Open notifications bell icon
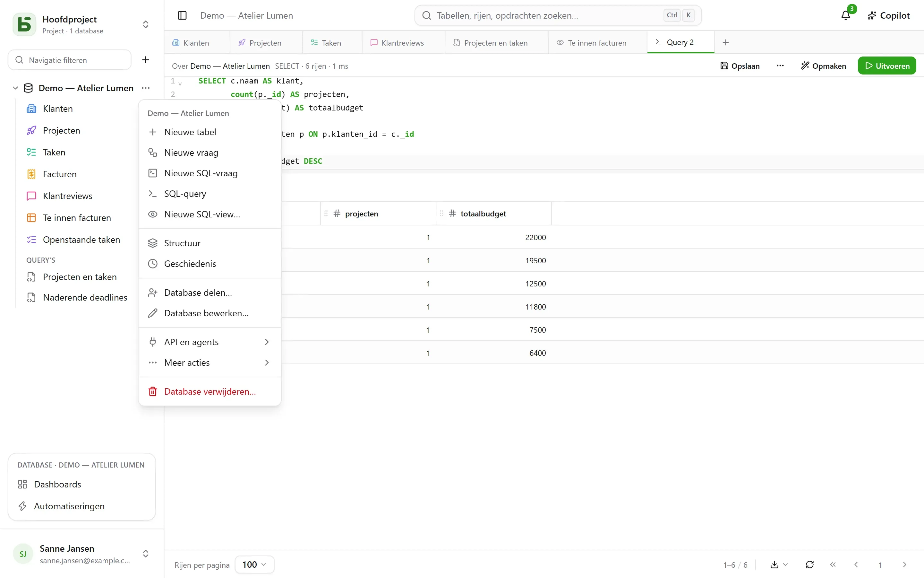Screen dimensions: 924x578 tap(845, 16)
